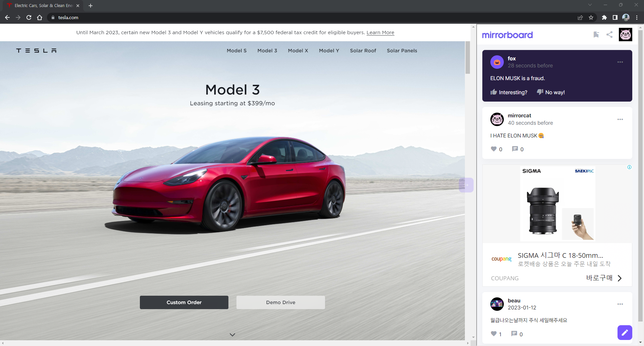Click the beau username

pyautogui.click(x=514, y=300)
